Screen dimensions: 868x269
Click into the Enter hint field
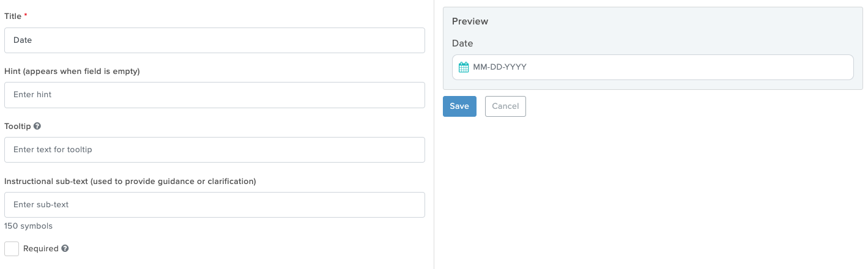click(215, 95)
